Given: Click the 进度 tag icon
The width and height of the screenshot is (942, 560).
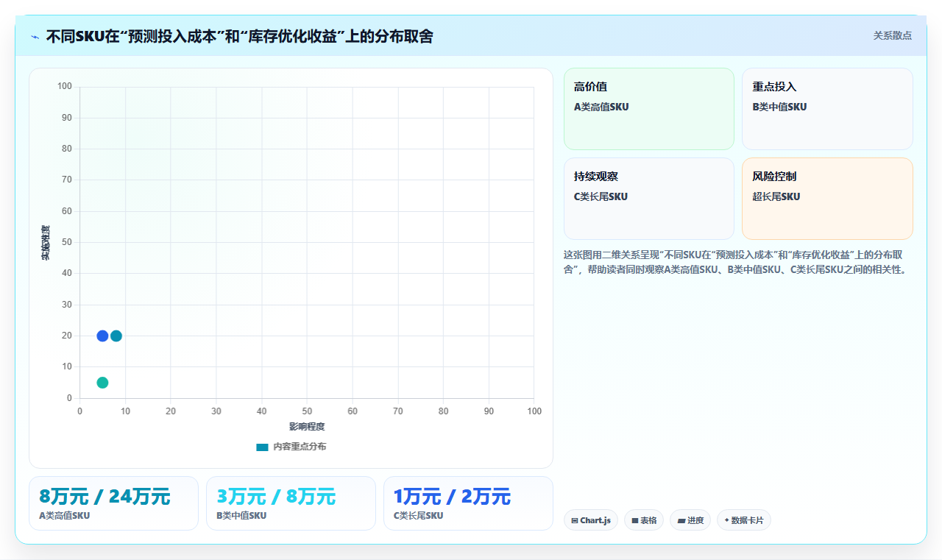Looking at the screenshot, I should click(x=681, y=521).
